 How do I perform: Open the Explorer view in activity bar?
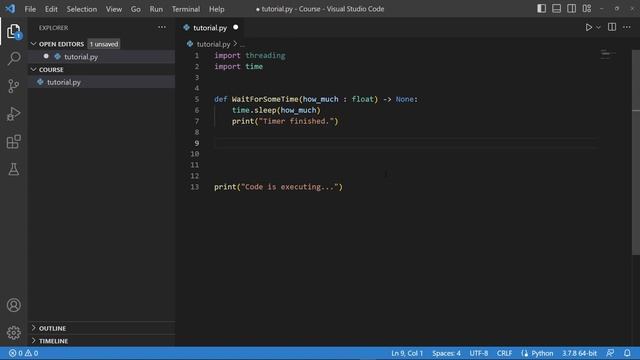pyautogui.click(x=13, y=31)
